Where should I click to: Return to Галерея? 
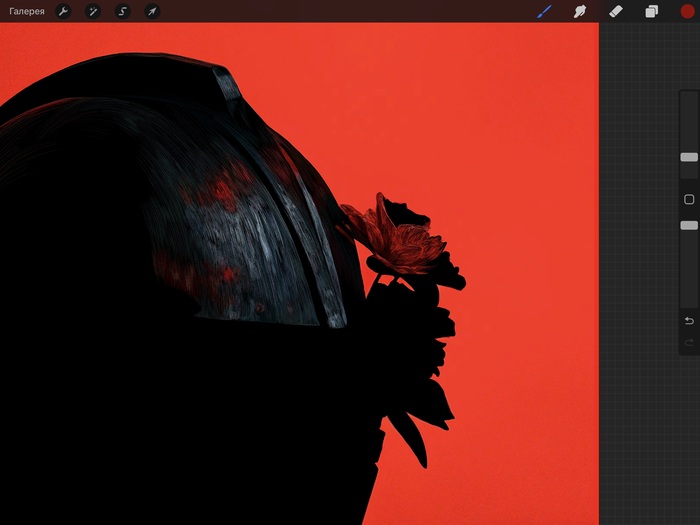(27, 11)
